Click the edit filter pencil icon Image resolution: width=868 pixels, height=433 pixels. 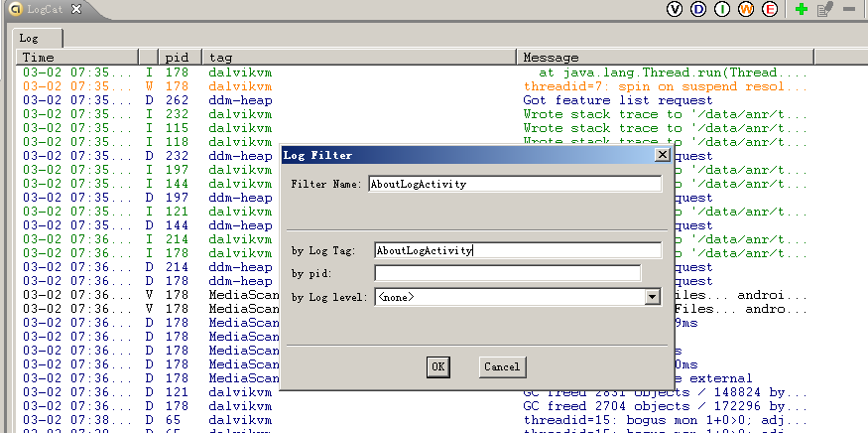pos(824,9)
